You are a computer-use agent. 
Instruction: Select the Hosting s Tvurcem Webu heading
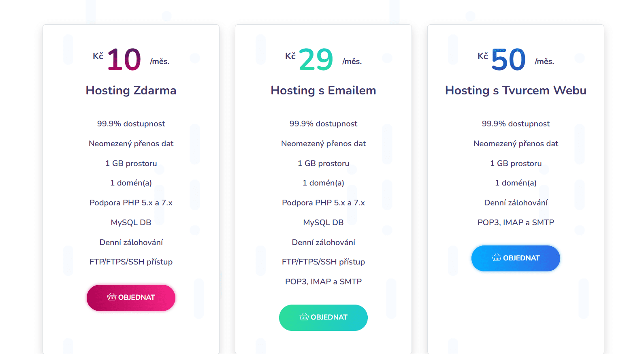516,90
